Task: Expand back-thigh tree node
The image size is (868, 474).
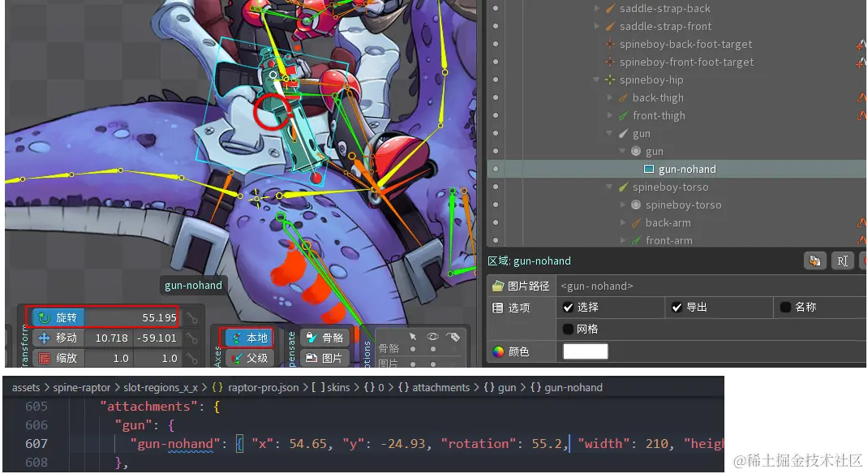Action: coord(610,97)
